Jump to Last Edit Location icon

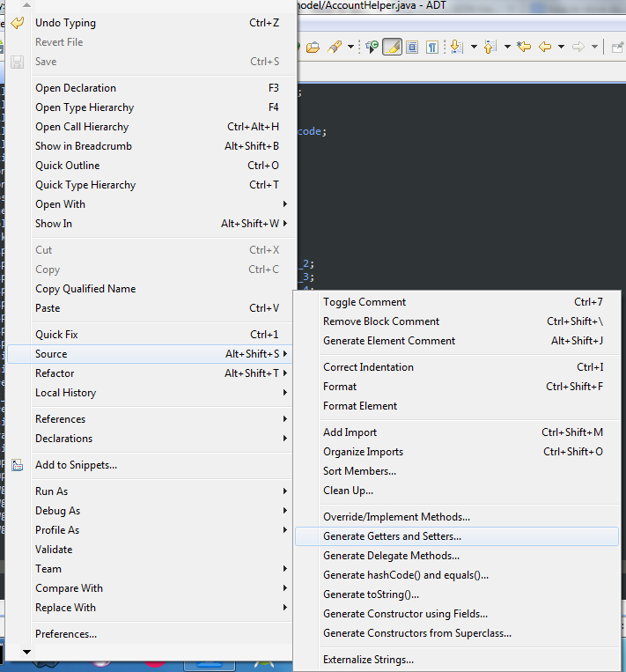(x=524, y=47)
